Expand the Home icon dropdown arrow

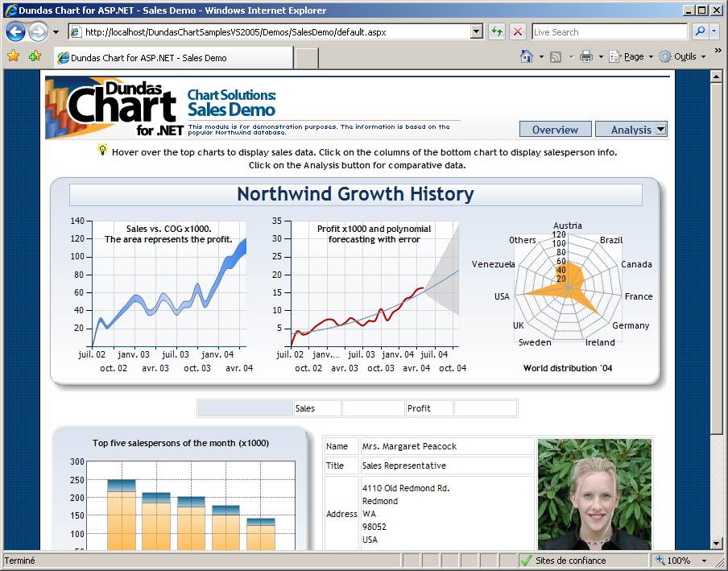point(541,56)
